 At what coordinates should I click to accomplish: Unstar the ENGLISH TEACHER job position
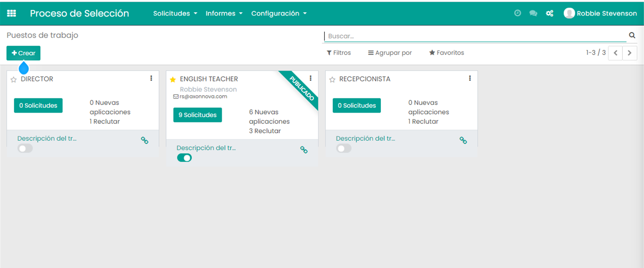173,80
